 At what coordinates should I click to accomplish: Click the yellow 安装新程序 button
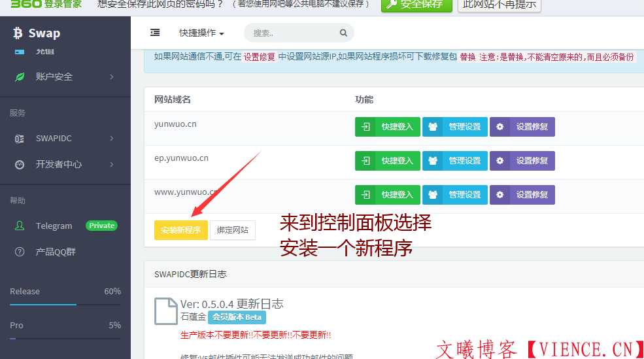(x=181, y=230)
